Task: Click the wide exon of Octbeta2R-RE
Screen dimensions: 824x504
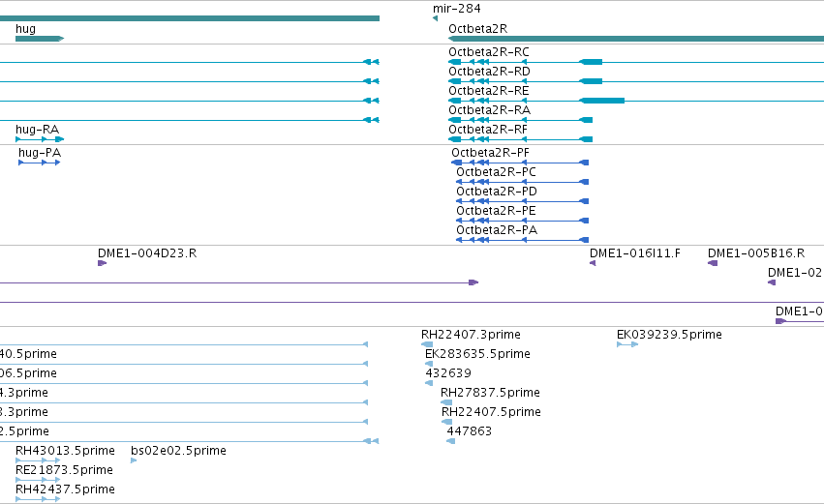Action: tap(602, 101)
